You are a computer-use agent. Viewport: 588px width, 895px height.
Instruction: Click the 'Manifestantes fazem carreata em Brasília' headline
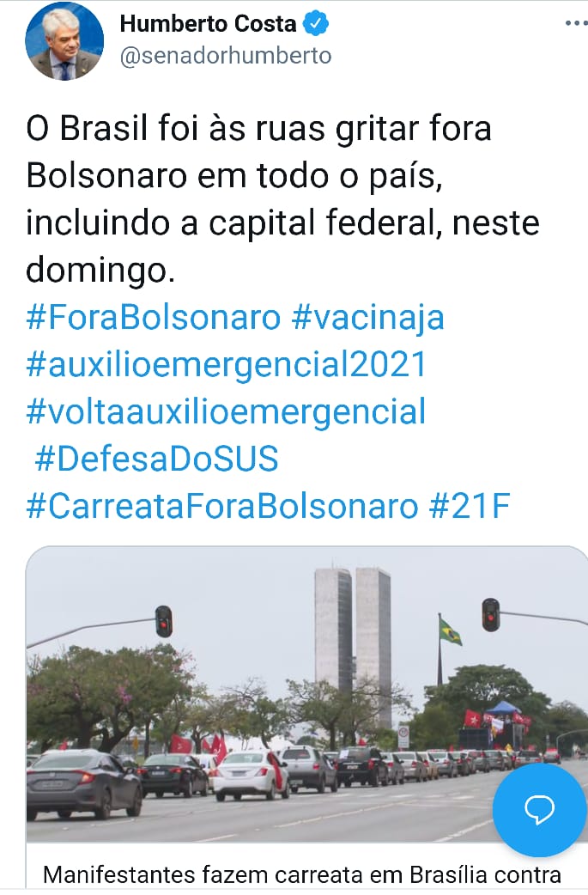302,874
